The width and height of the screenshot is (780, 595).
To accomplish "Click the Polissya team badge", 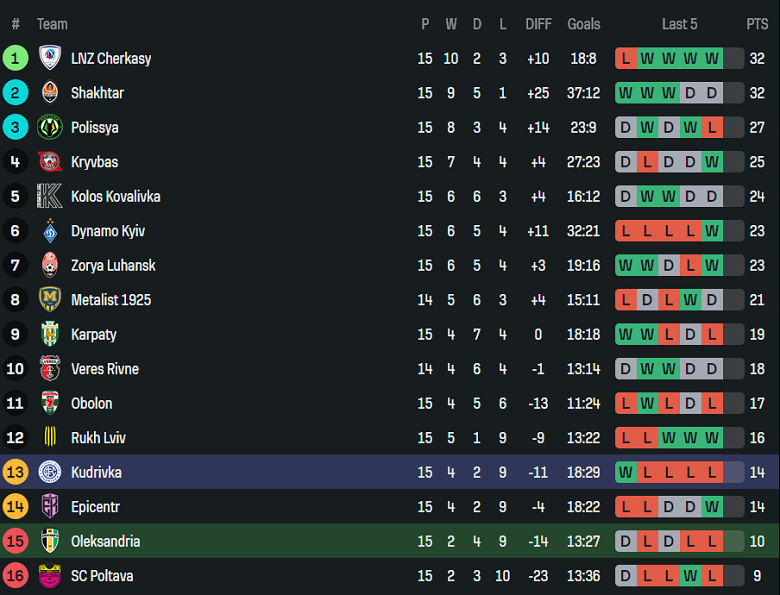I will (x=50, y=127).
